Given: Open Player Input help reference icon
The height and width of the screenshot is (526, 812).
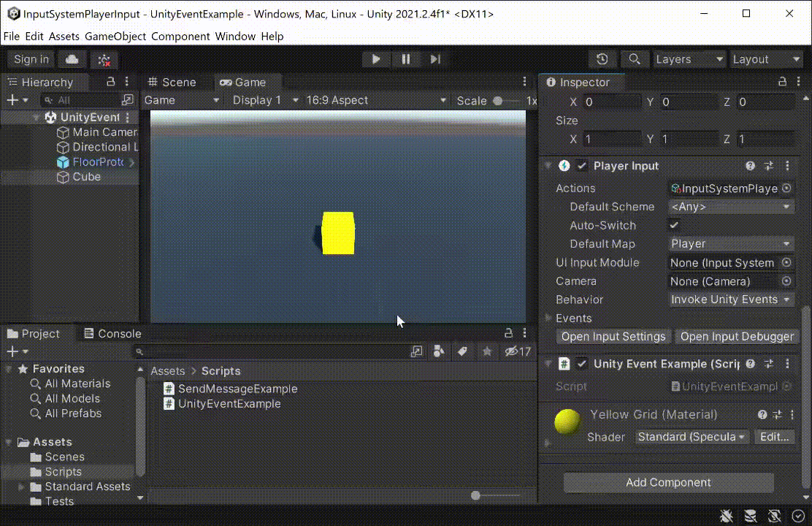Looking at the screenshot, I should pos(750,166).
